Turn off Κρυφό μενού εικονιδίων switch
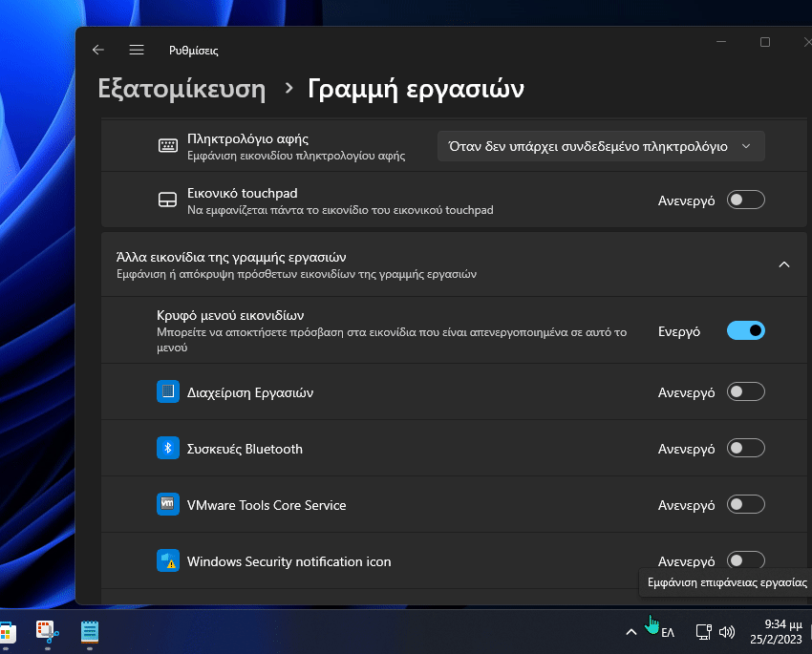 tap(746, 330)
